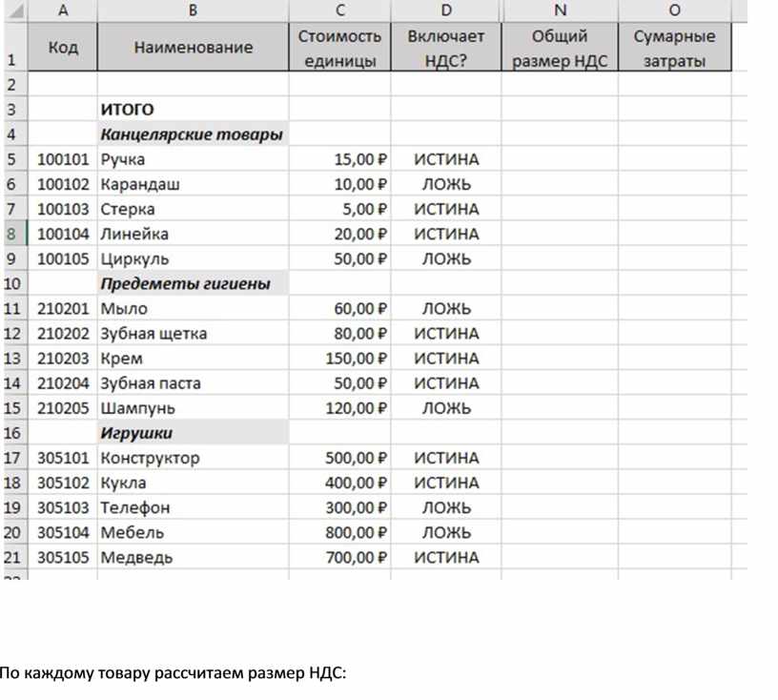Image resolution: width=778 pixels, height=700 pixels.
Task: Select column B header
Action: (x=193, y=10)
